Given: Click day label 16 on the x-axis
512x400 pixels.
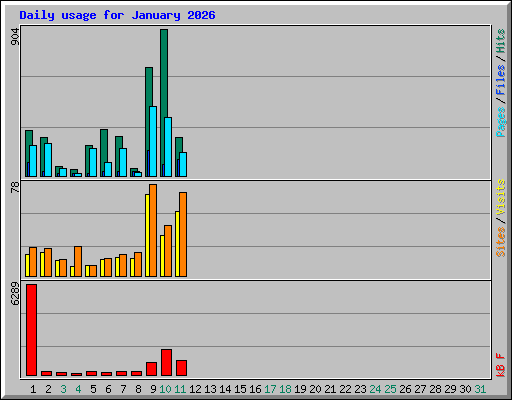Looking at the screenshot, I should (x=255, y=389).
